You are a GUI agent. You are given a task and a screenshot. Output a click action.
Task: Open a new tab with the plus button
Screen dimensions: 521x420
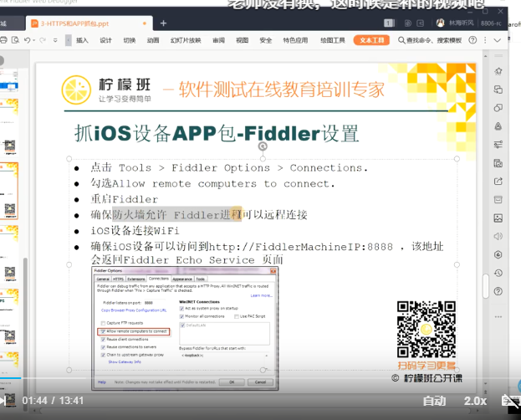click(x=163, y=23)
